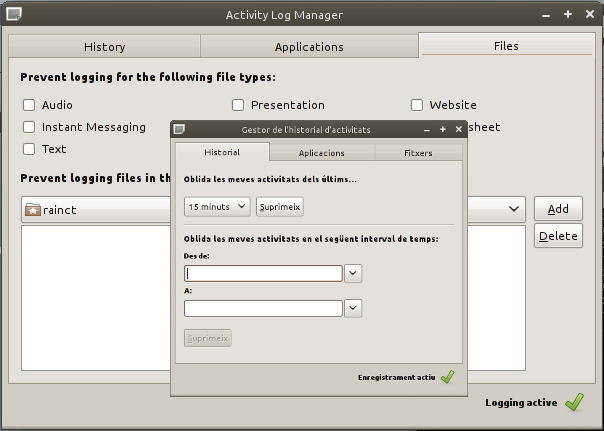Open the Gestor de l'historial window menu icon
The image size is (604, 431).
(x=180, y=129)
